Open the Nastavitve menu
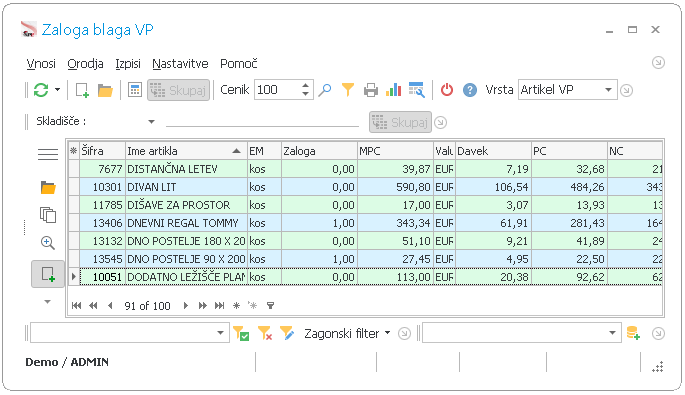Image resolution: width=685 pixels, height=395 pixels. 180,64
